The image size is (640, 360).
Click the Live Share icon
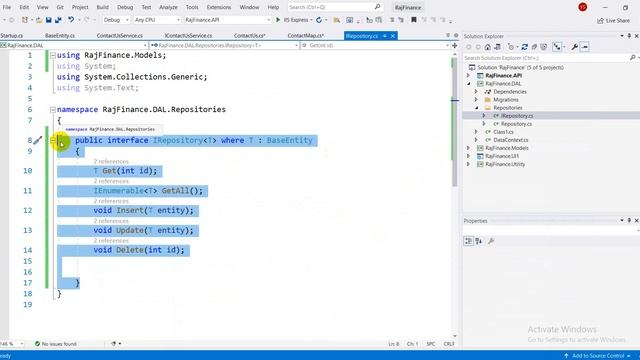point(600,20)
